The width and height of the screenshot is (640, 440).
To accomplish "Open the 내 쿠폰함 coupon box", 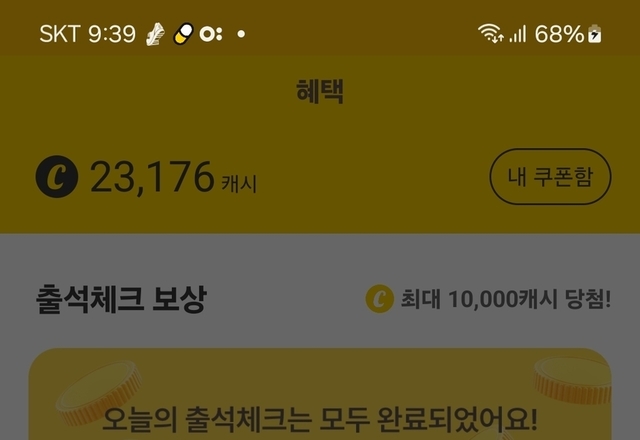I will coord(550,176).
